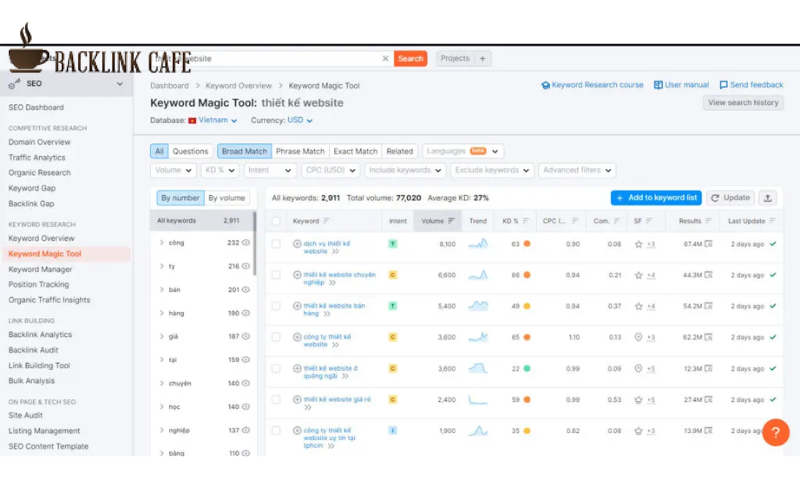Viewport: 800px width, 500px height.
Task: Check the 'thiết kế website ở quảng ngãi' row checkbox
Action: (x=276, y=368)
